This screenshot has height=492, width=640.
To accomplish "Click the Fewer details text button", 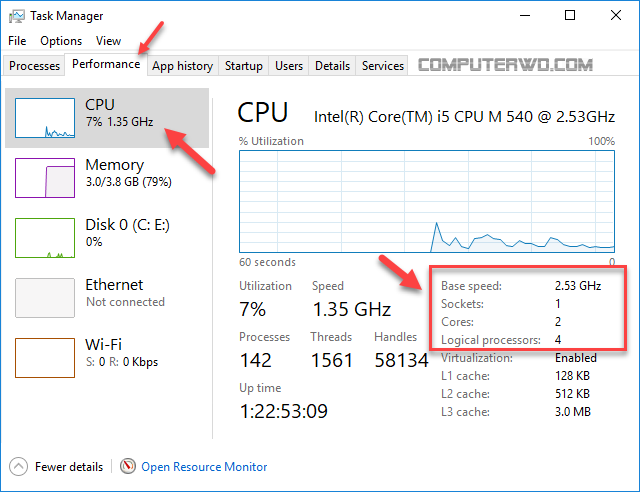I will click(69, 467).
